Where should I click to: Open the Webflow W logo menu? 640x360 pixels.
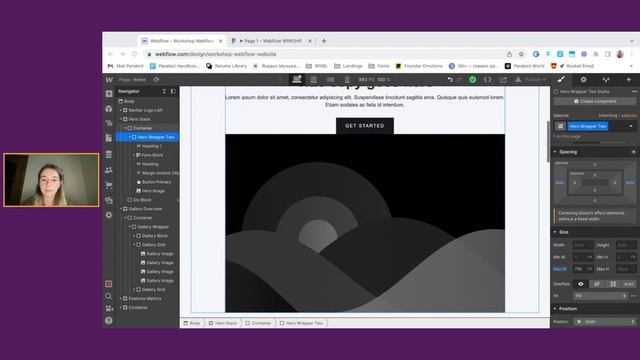click(x=109, y=80)
